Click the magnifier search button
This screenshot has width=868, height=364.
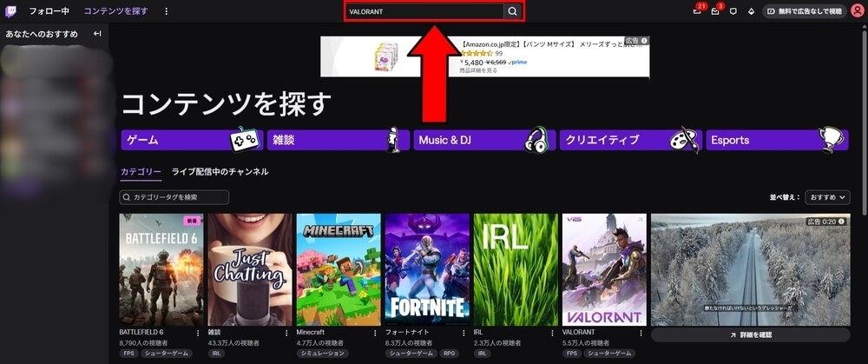pos(513,11)
